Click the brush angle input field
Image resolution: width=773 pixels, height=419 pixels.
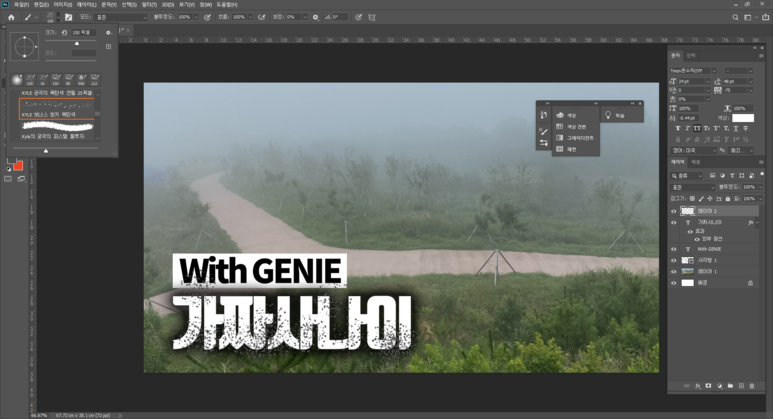340,17
